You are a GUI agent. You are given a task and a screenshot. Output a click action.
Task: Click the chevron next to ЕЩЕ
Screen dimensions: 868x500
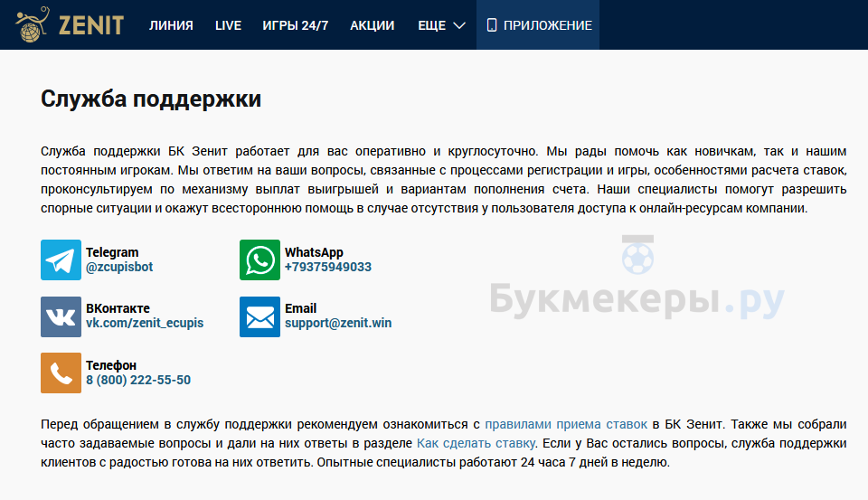[459, 25]
